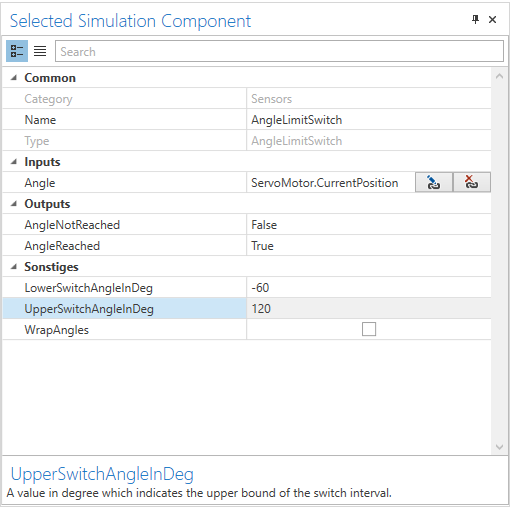Select ServoMotor.CurrentPosition value

[x=325, y=183]
